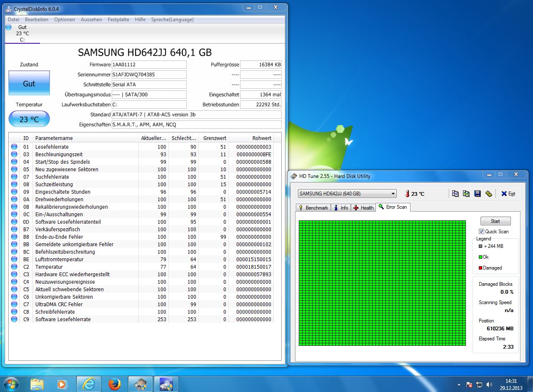This screenshot has height=392, width=533.
Task: Click the Puffergrösse value 16384 KB
Action: click(261, 65)
